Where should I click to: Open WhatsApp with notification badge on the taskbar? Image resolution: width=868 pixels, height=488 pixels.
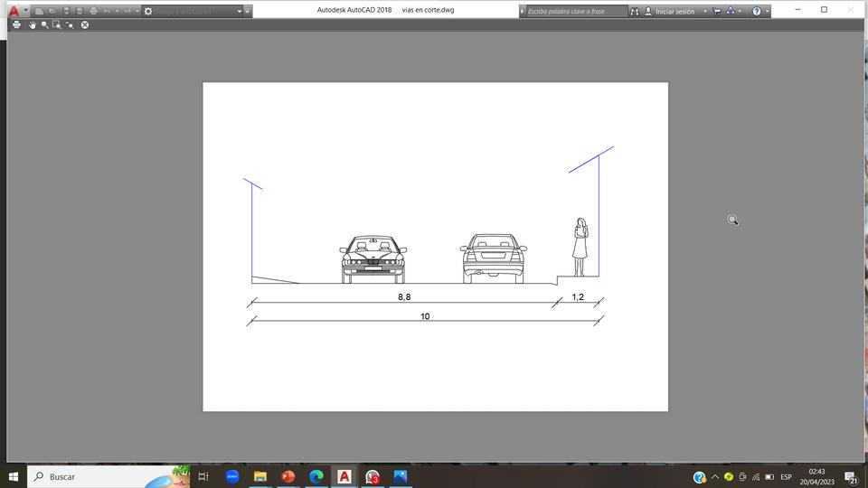point(373,476)
